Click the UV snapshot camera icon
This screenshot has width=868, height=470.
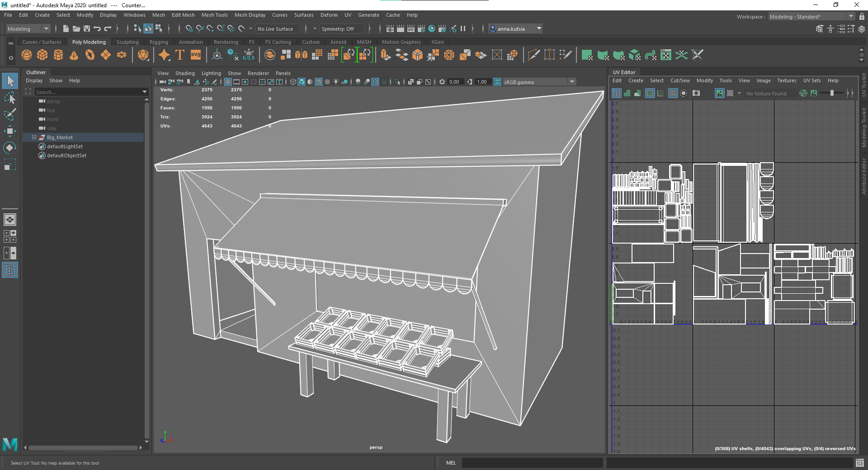pyautogui.click(x=696, y=93)
